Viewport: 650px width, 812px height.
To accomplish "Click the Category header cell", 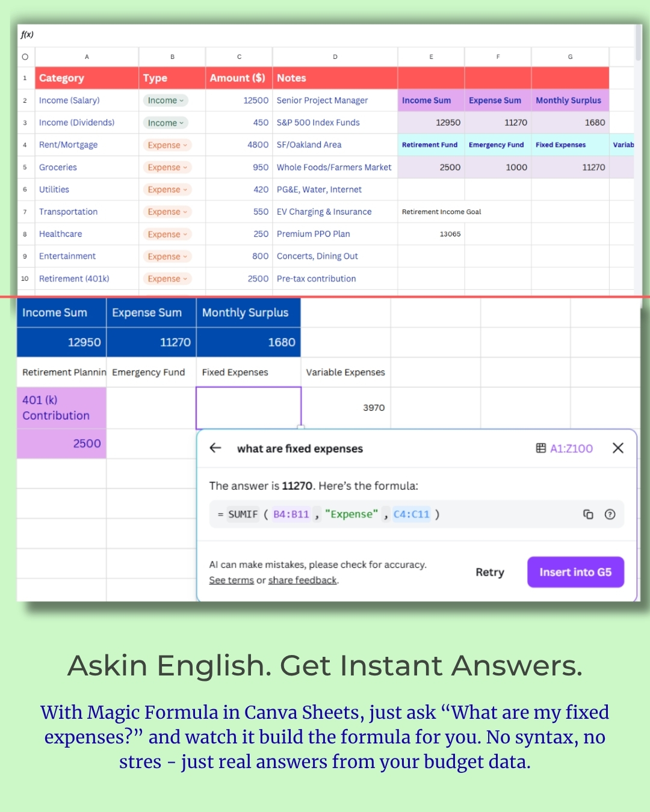I will [87, 78].
